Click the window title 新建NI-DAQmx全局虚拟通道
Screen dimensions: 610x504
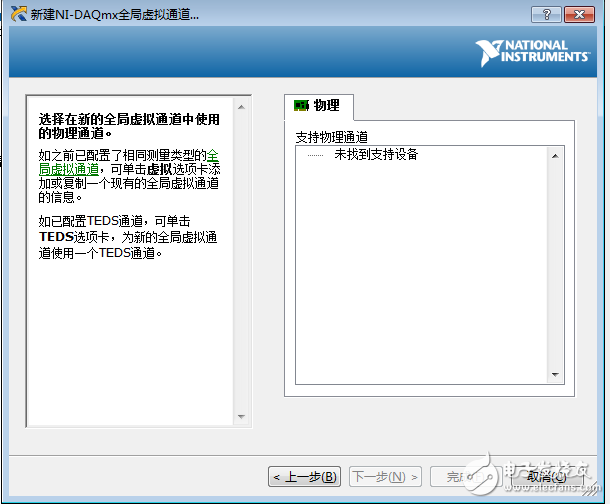click(115, 15)
